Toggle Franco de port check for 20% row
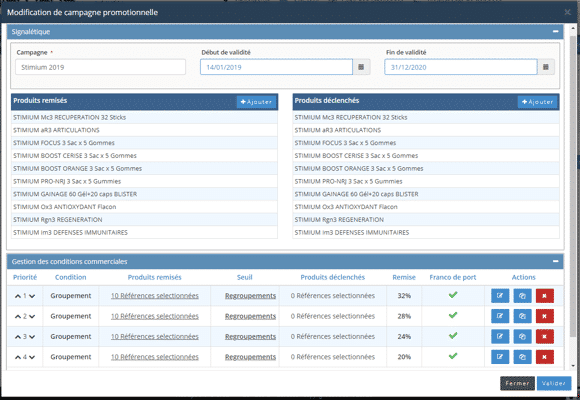The height and width of the screenshot is (400, 580). pos(453,356)
